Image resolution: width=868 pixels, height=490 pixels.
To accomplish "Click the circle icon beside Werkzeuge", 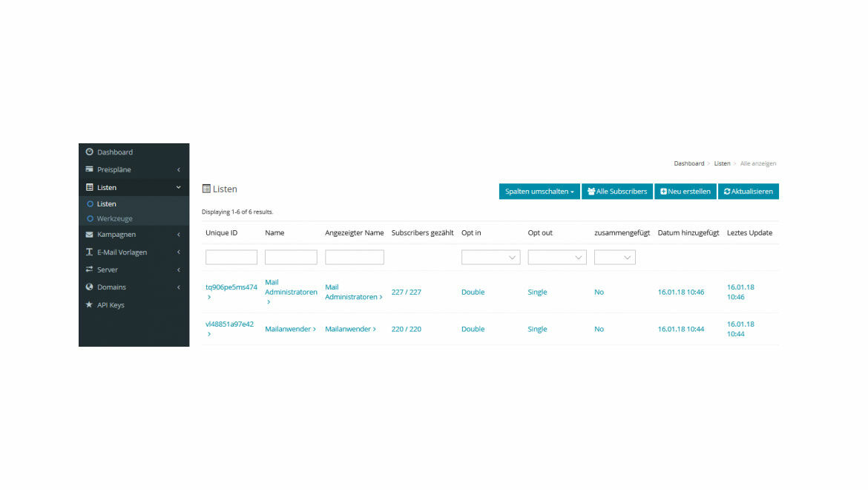I will (x=91, y=219).
